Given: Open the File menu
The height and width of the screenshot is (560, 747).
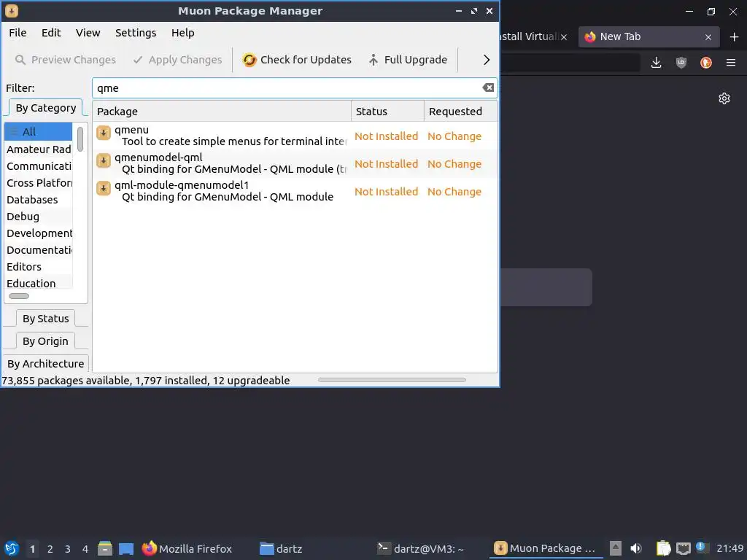Looking at the screenshot, I should coord(18,33).
